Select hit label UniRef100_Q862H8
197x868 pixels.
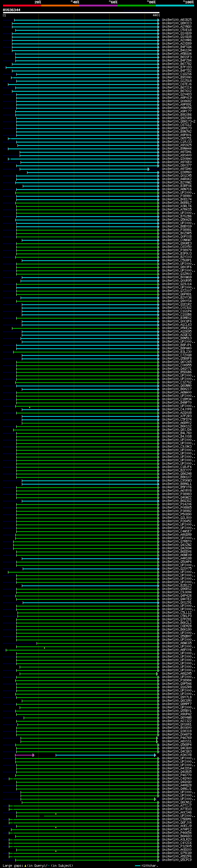(x=176, y=474)
